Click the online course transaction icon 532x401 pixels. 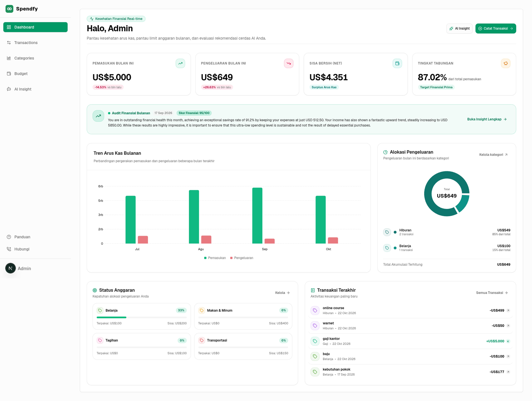pos(315,310)
